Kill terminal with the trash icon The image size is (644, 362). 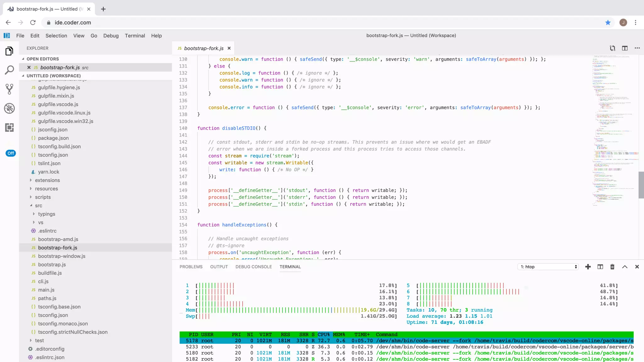[612, 267]
